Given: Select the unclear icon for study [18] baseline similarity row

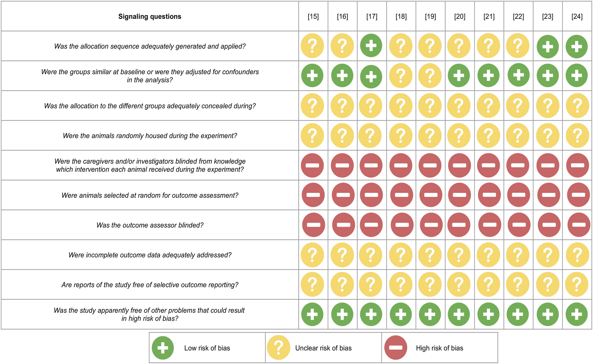Looking at the screenshot, I should click(x=401, y=76).
